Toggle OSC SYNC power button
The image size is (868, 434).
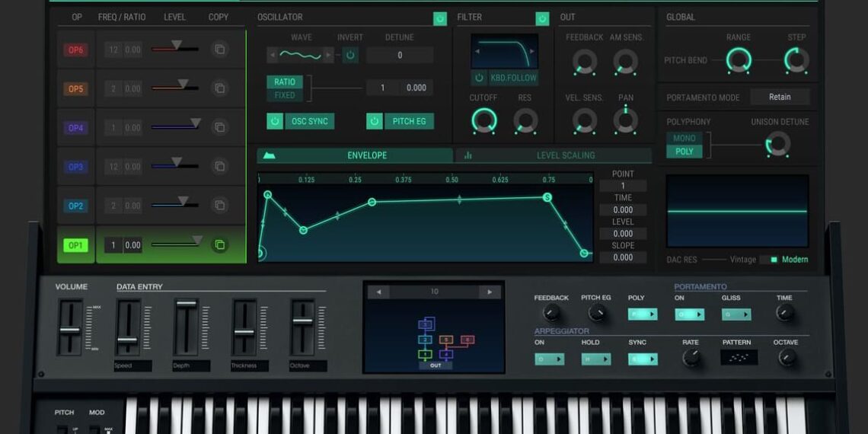click(x=275, y=121)
